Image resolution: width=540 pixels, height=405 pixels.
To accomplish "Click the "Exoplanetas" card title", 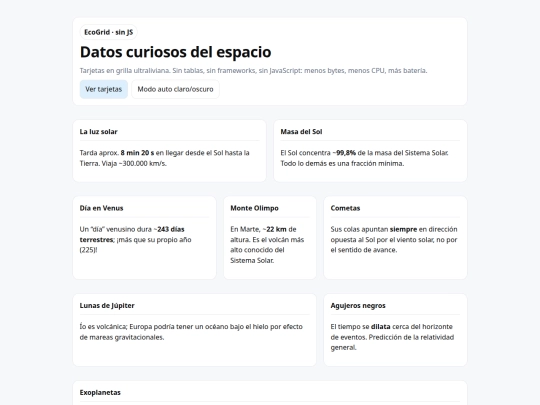I will 100,393.
